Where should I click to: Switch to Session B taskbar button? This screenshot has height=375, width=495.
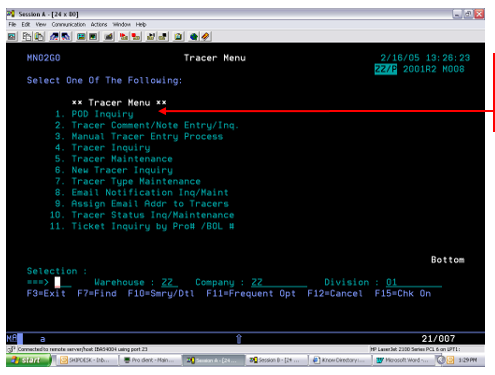coord(277,360)
